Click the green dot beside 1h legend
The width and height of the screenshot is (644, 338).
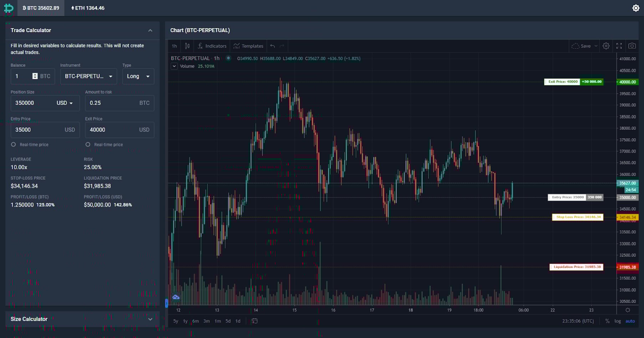point(228,58)
